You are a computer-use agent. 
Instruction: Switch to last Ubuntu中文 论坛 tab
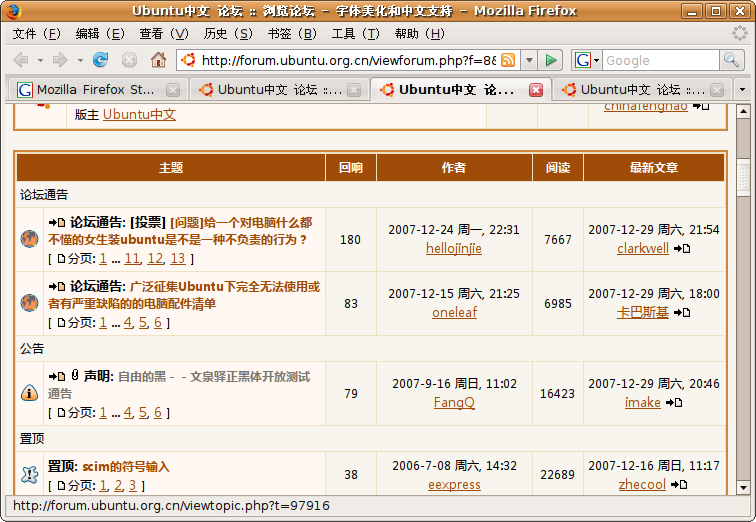coord(641,90)
